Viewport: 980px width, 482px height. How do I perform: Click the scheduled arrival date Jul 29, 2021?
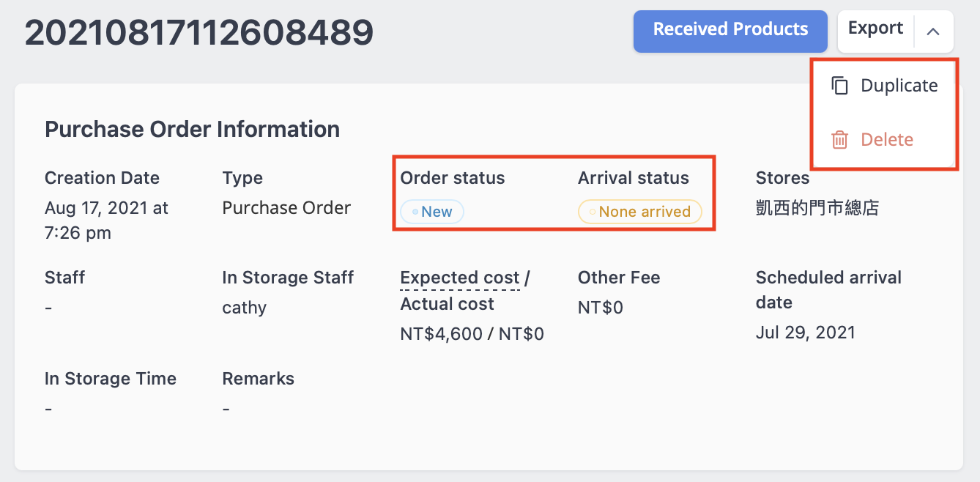806,333
